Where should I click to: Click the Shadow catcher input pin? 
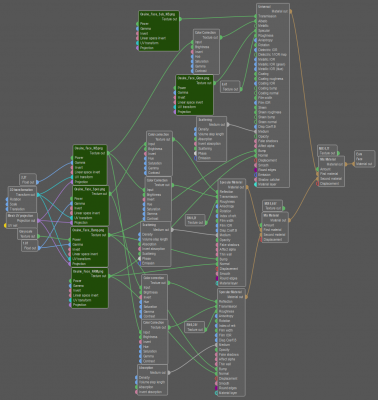[x=256, y=179]
